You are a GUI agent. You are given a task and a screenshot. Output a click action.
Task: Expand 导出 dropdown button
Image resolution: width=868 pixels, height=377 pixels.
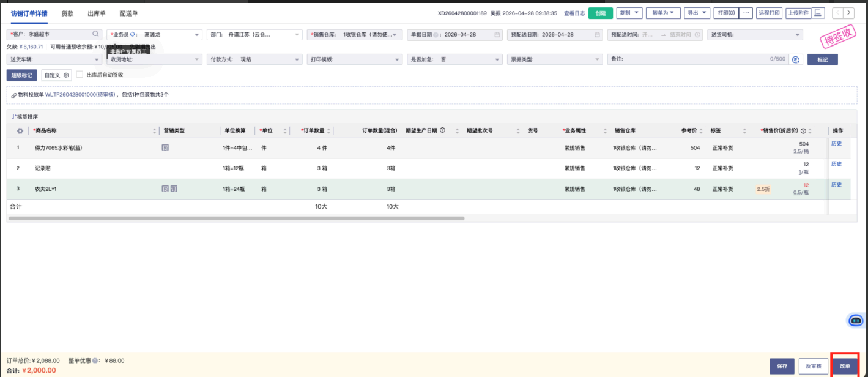(697, 13)
